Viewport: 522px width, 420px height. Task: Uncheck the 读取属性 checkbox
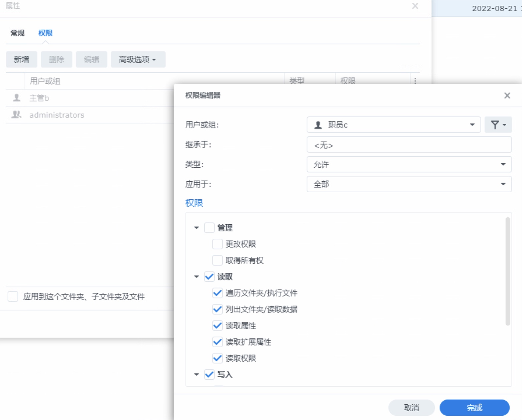click(217, 326)
